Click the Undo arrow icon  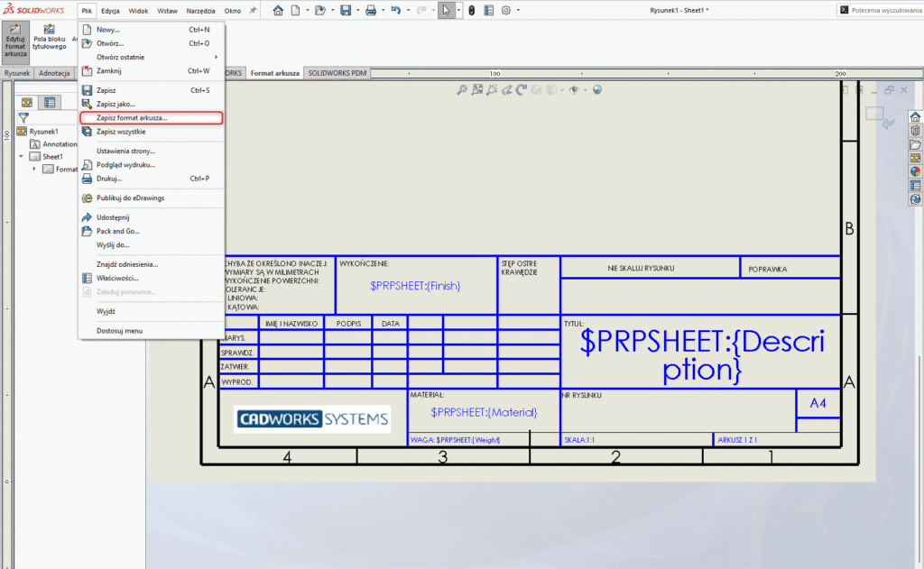click(x=396, y=10)
